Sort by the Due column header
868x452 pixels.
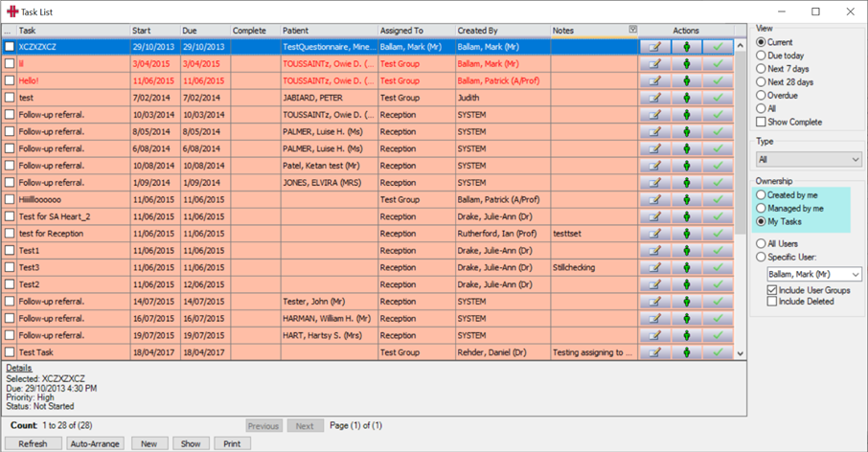(x=205, y=31)
